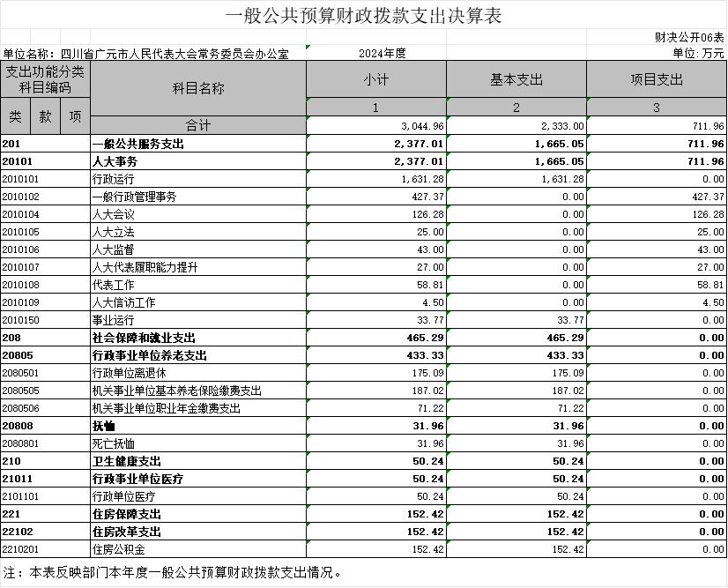
Task: Click the 支出功能分类科目编码 header cell
Action: pos(45,79)
